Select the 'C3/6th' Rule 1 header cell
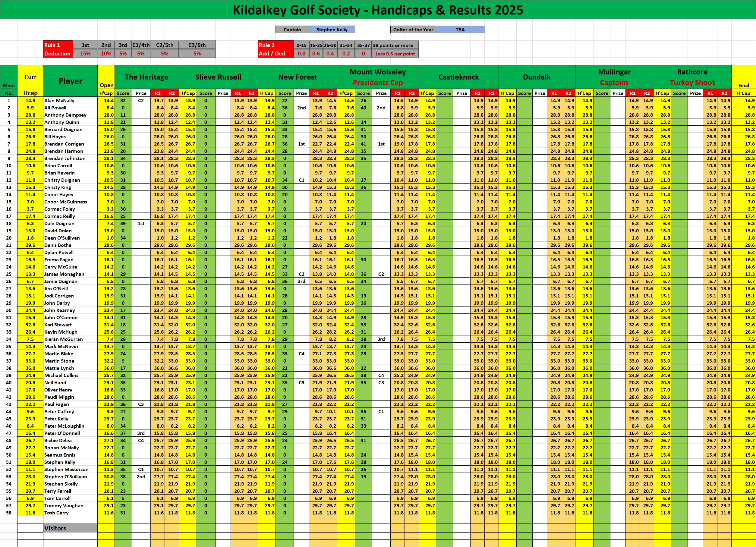 pos(197,45)
